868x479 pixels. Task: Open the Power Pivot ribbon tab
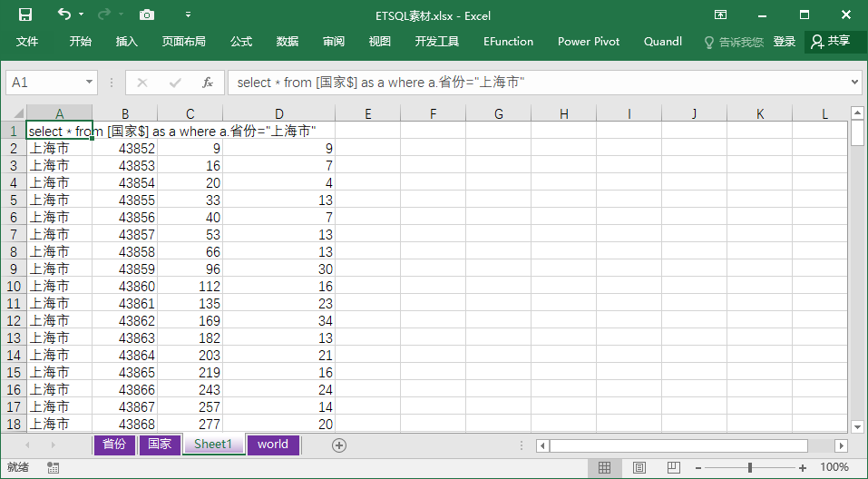(588, 42)
